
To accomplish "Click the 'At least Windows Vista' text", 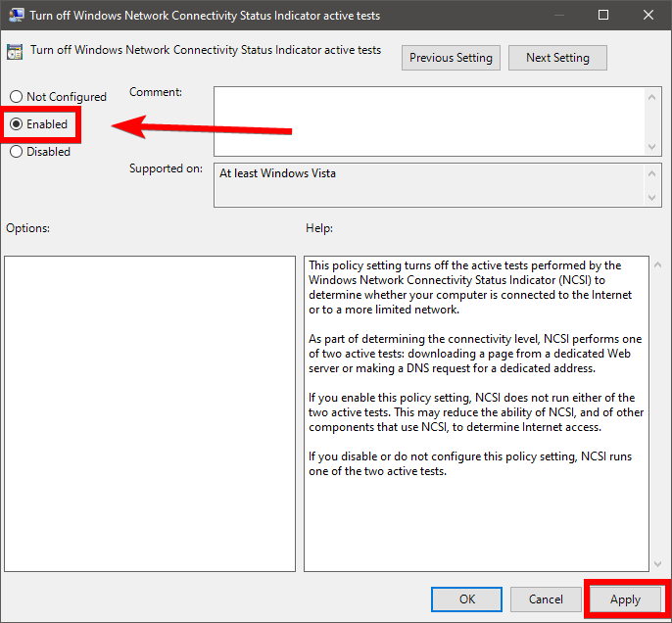I will click(277, 173).
